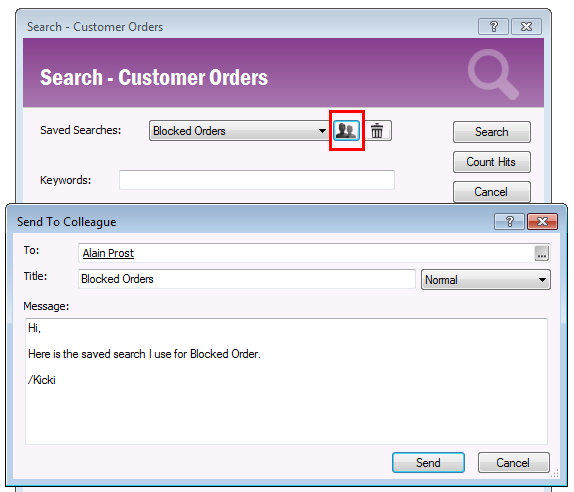Close the Send To Colleague dialog

542,222
